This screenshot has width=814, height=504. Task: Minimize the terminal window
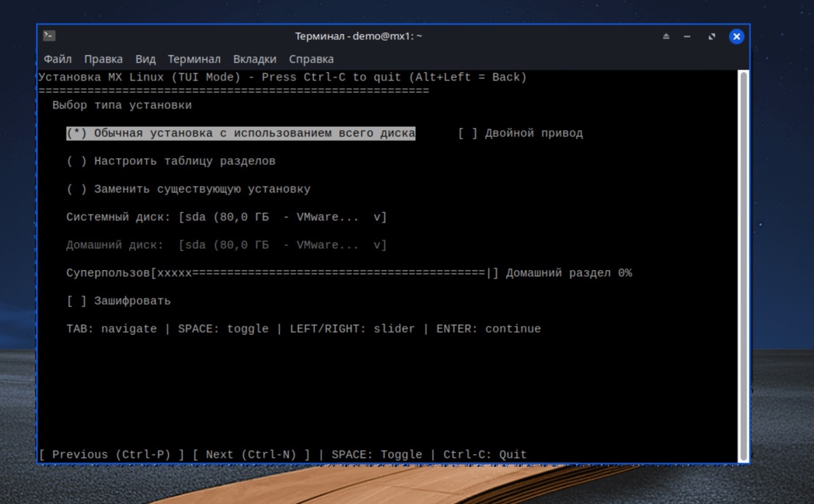[687, 37]
